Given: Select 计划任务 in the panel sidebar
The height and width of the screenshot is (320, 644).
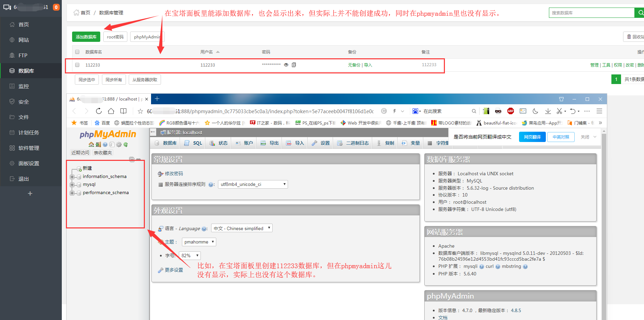Looking at the screenshot, I should (31, 132).
